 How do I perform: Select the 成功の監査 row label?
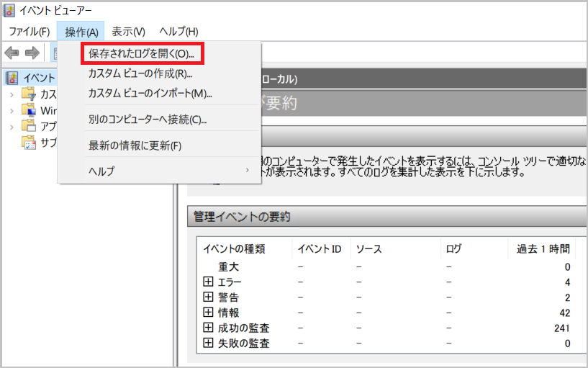pos(244,328)
